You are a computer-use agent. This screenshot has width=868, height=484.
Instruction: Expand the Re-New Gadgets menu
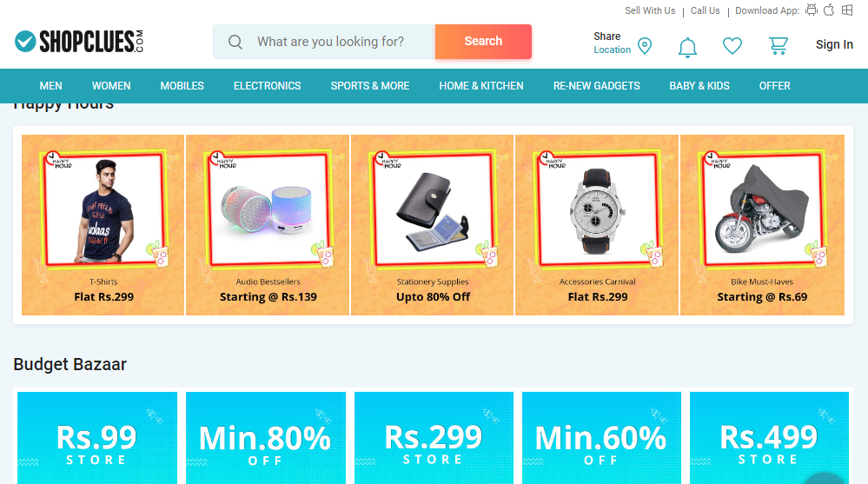[596, 86]
